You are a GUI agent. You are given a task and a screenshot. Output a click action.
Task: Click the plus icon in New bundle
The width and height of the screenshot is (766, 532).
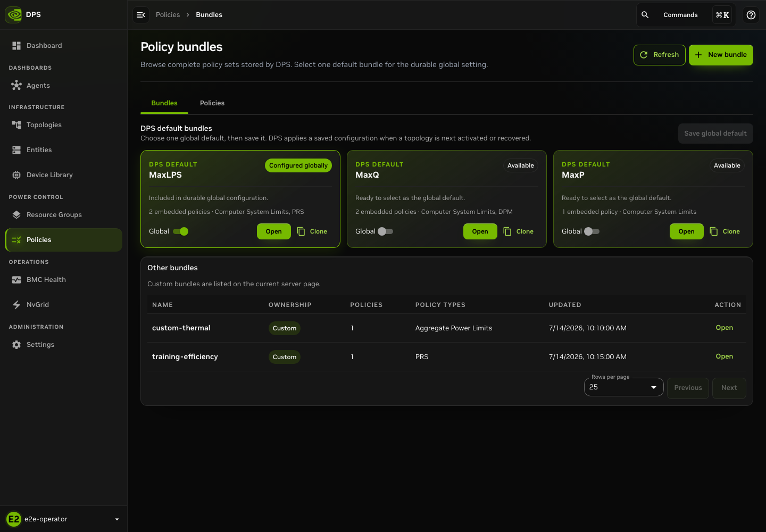click(x=698, y=55)
